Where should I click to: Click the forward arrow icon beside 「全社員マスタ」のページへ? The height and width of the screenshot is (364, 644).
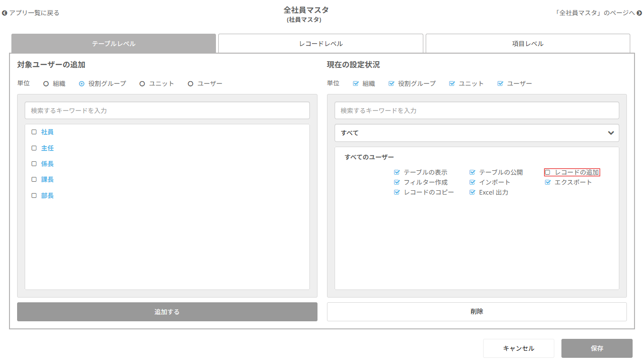pos(639,13)
